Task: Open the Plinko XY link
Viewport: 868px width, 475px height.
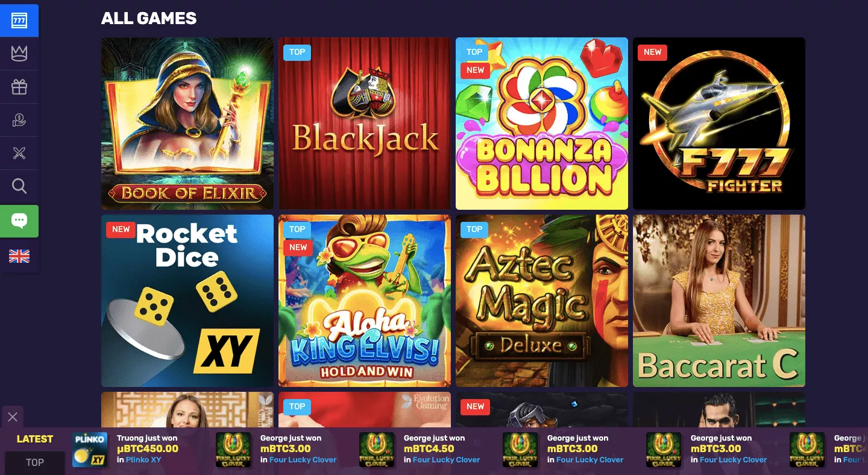Action: click(143, 459)
